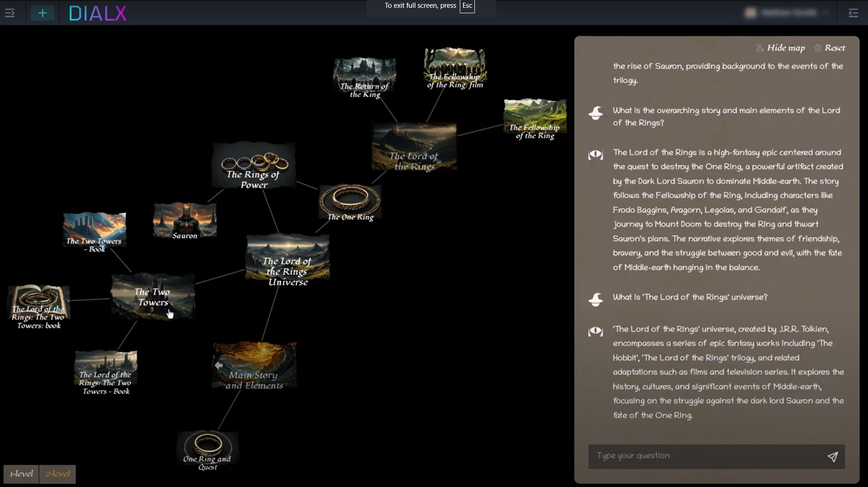Click the back arrow on Main Story node

pyautogui.click(x=219, y=365)
